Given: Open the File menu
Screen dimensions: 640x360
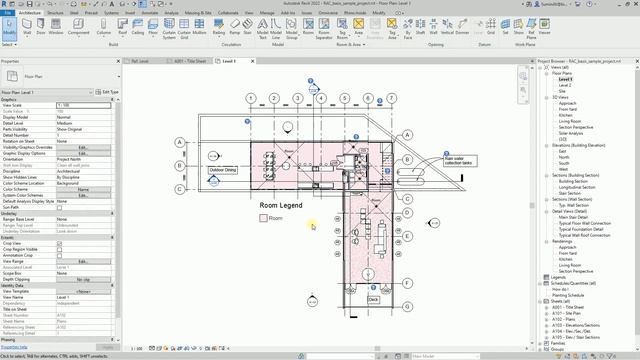Looking at the screenshot, I should click(x=7, y=13).
